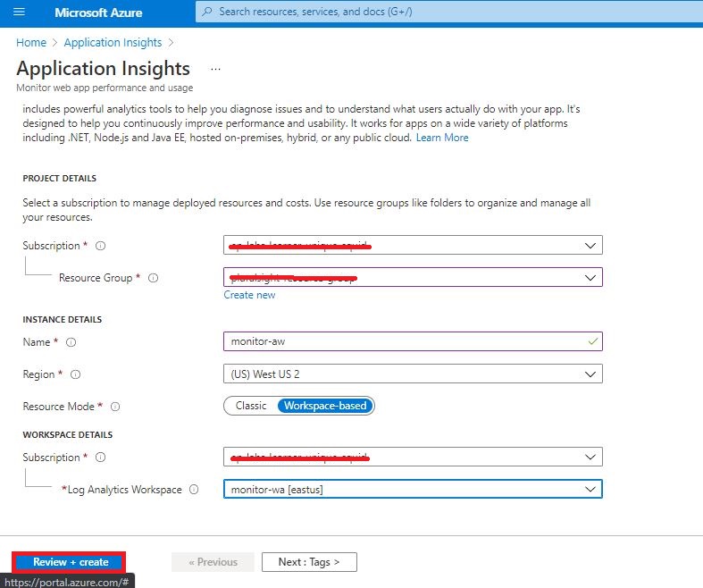Viewport: 703px width, 588px height.
Task: Click the Resource Mode info icon
Action: [x=114, y=407]
